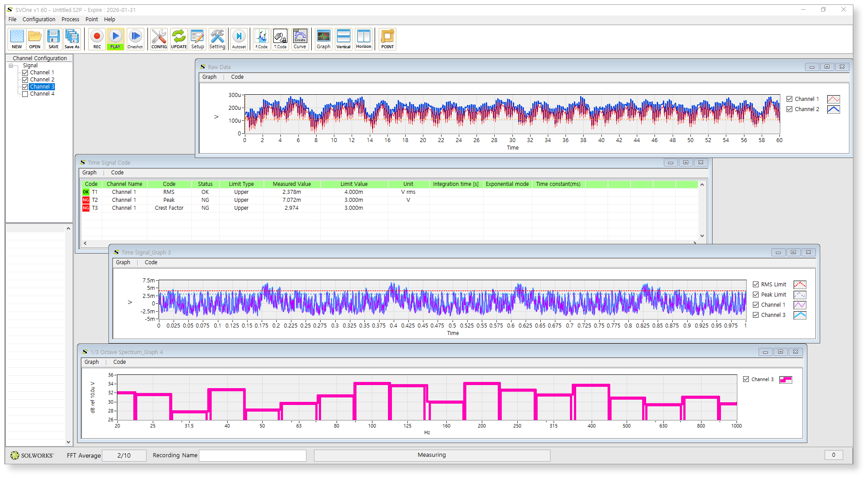Expand the arrow beside the Time Signal graph
This screenshot has height=478, width=868.
[130, 302]
